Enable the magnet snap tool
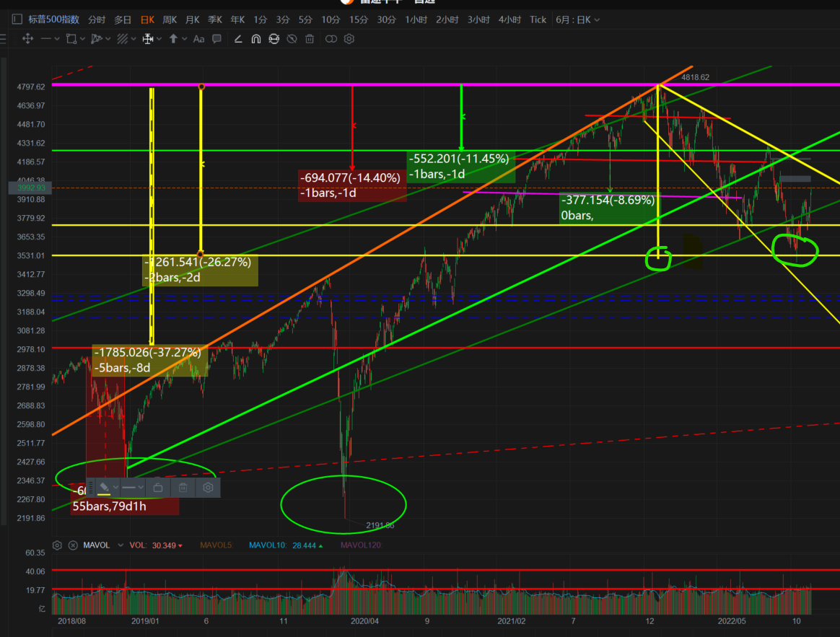Viewport: 840px width, 637px height. tap(255, 39)
